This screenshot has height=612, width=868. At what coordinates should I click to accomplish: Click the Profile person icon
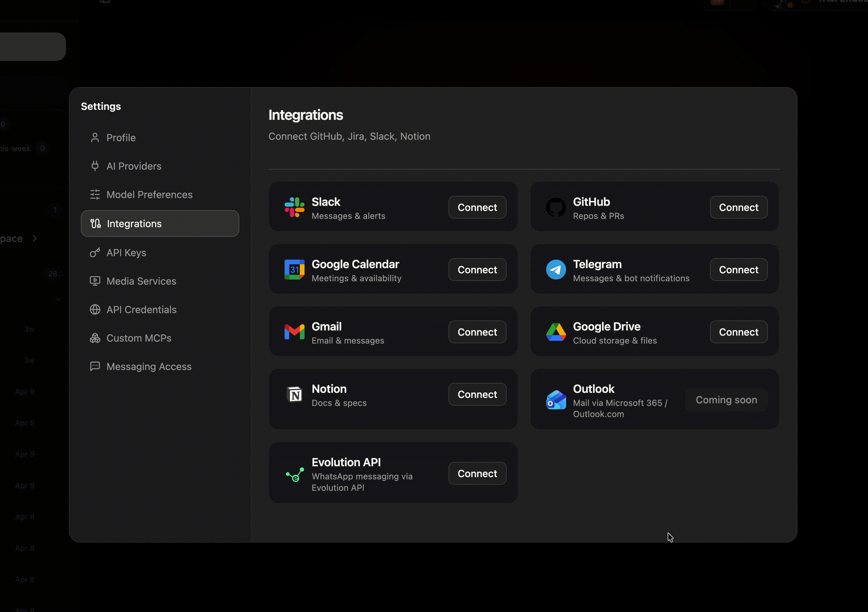click(x=95, y=138)
